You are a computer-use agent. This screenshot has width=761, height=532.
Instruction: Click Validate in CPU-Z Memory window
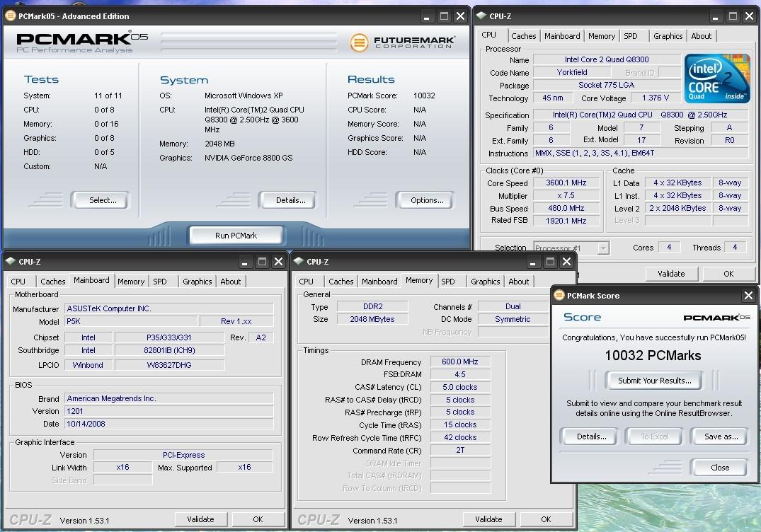click(488, 519)
